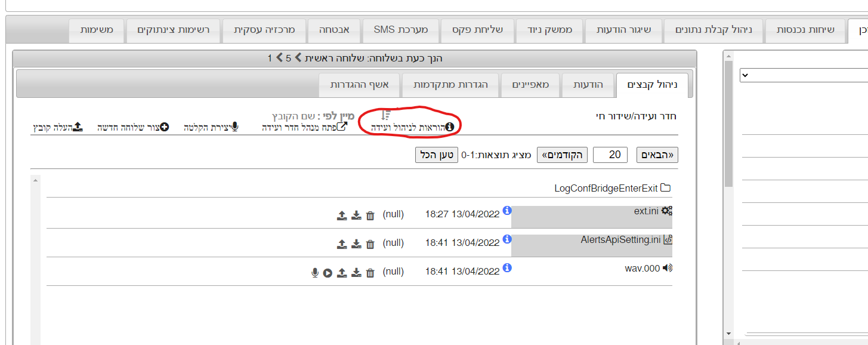
Task: Delete the 000.wav file
Action: pos(370,273)
